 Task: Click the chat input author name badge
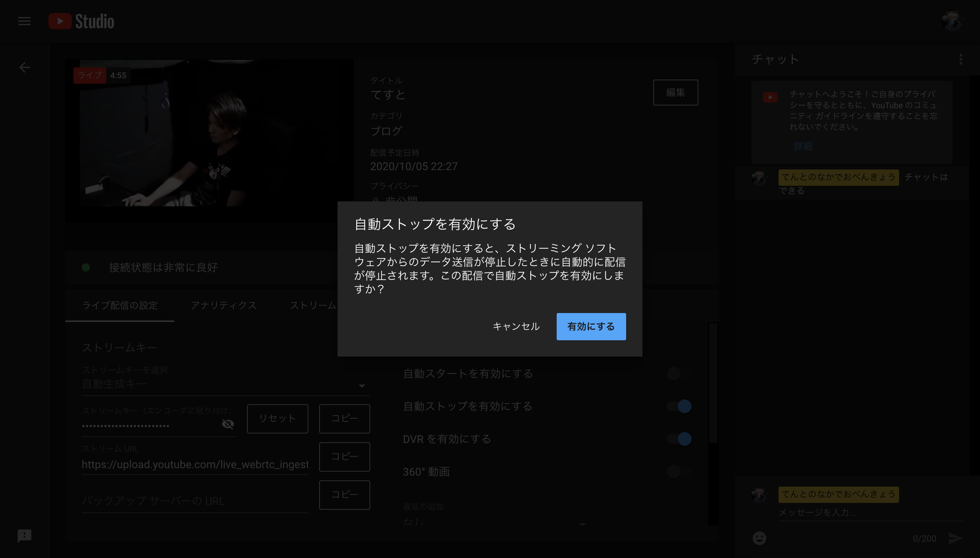[x=838, y=494]
